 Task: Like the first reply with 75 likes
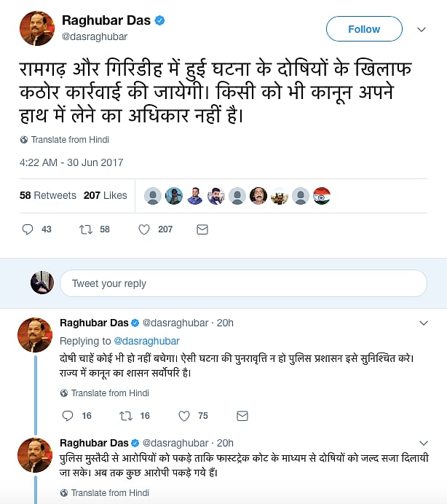tap(183, 416)
